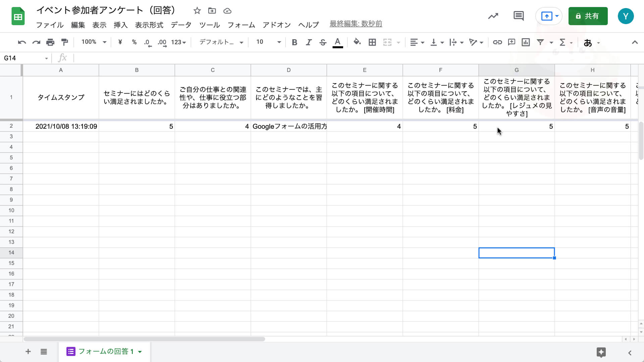Image resolution: width=644 pixels, height=362 pixels.
Task: Open the 123 number format menu
Action: (x=178, y=42)
